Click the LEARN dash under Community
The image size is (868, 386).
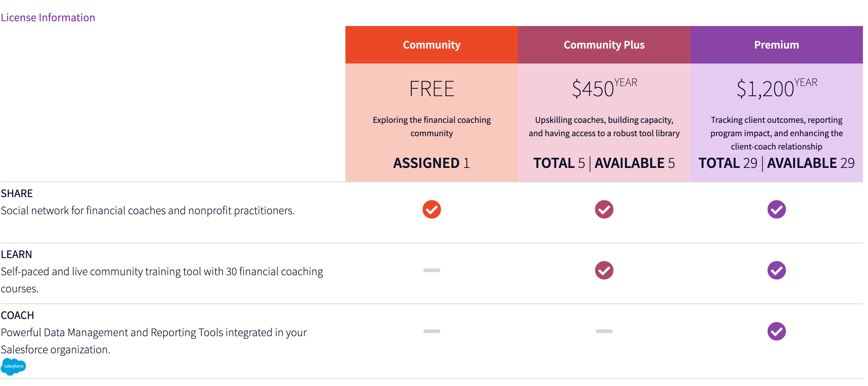click(x=431, y=270)
